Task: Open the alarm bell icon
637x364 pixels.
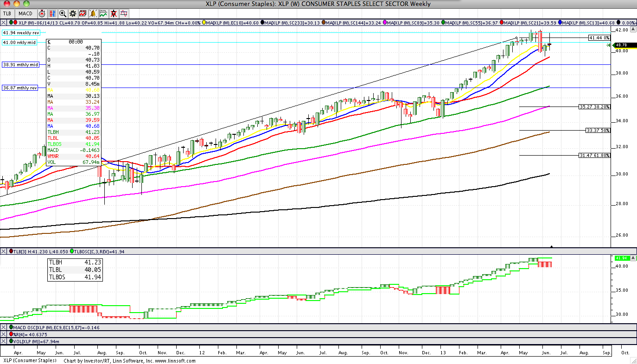Action: coord(93,13)
